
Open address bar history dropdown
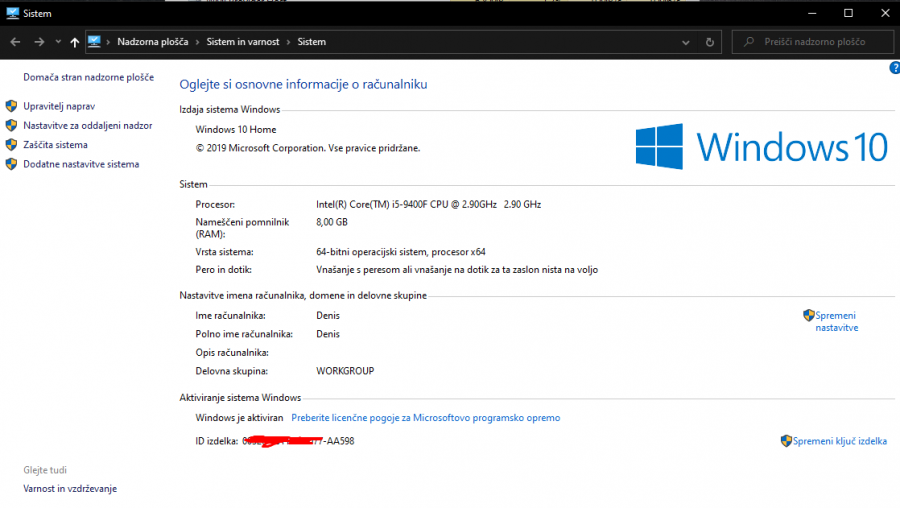[685, 42]
